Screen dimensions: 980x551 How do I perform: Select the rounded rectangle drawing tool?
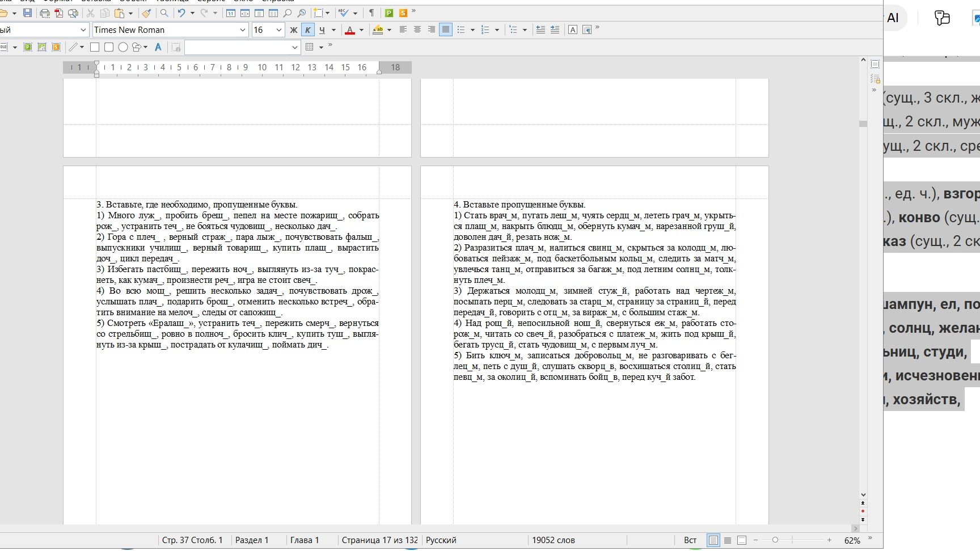coord(109,47)
